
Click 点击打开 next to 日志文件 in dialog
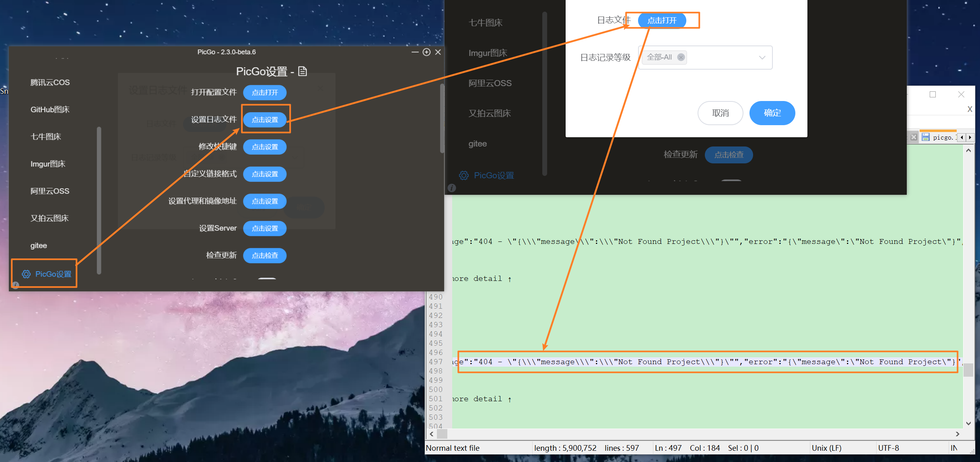[x=662, y=21]
